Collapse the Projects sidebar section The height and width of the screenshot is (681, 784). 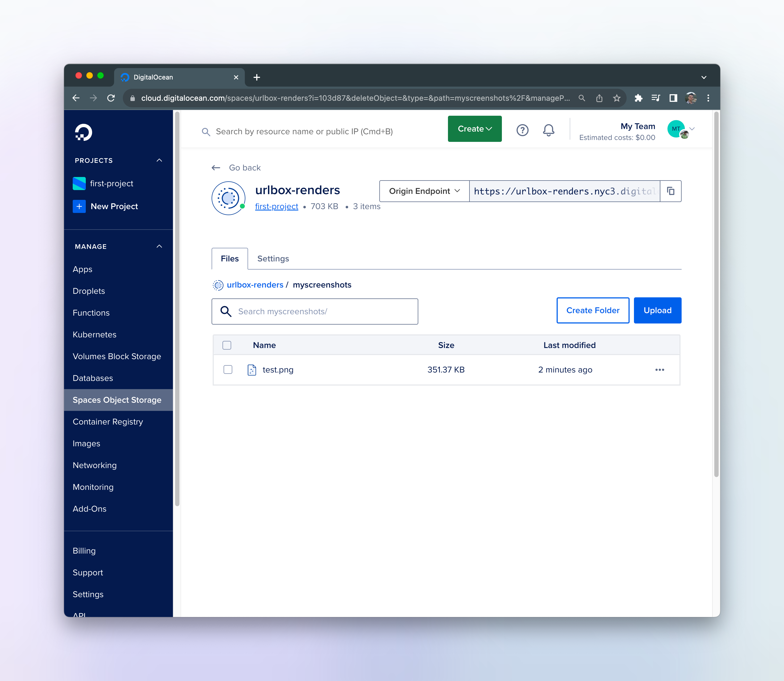(x=159, y=160)
